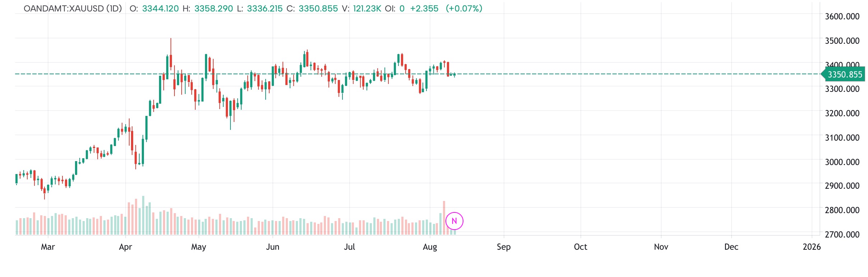Click the pink N news event icon
This screenshot has width=868, height=277.
coord(454,221)
